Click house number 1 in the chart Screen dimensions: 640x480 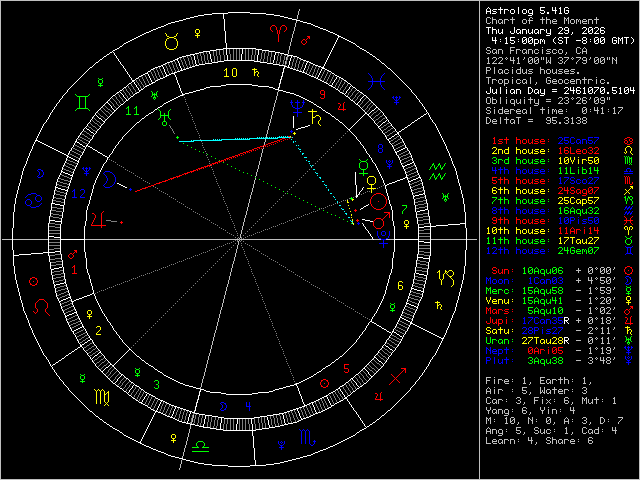point(74,270)
